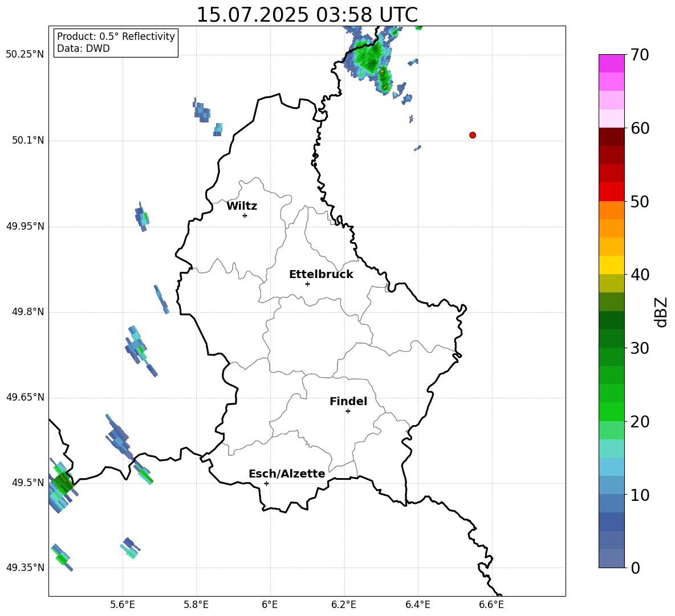675x616 pixels.
Task: Click the Findel cross marker
Action: coord(348,411)
